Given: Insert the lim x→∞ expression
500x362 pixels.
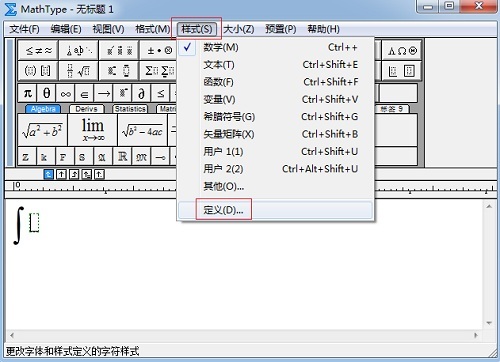Looking at the screenshot, I should [93, 130].
